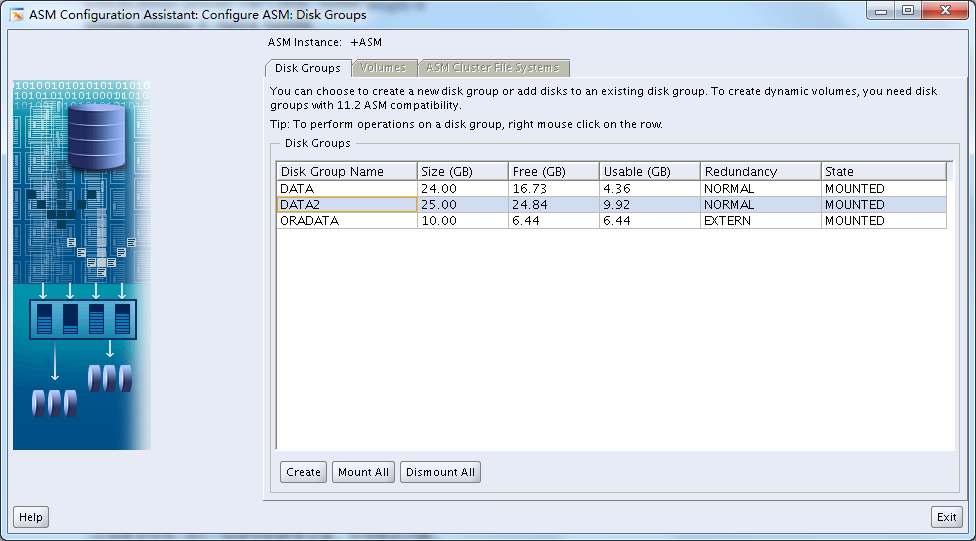Viewport: 976px width, 541px height.
Task: Click the Create button
Action: pyautogui.click(x=303, y=472)
